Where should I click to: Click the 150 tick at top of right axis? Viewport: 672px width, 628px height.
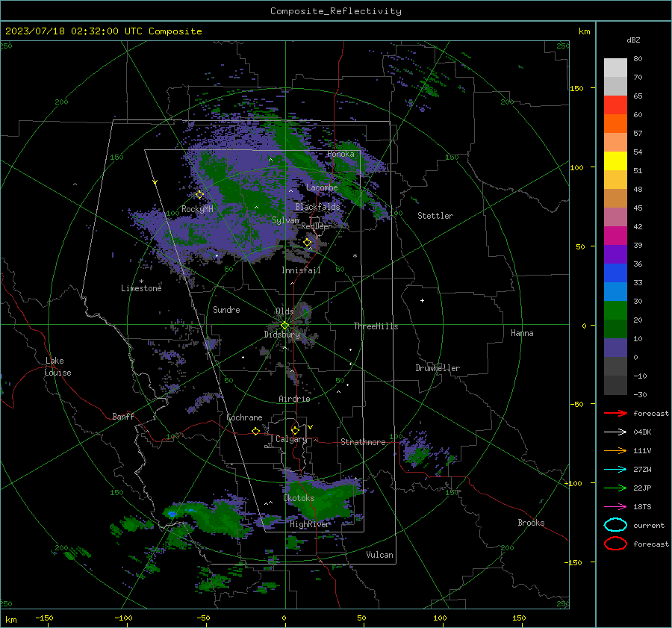click(576, 88)
